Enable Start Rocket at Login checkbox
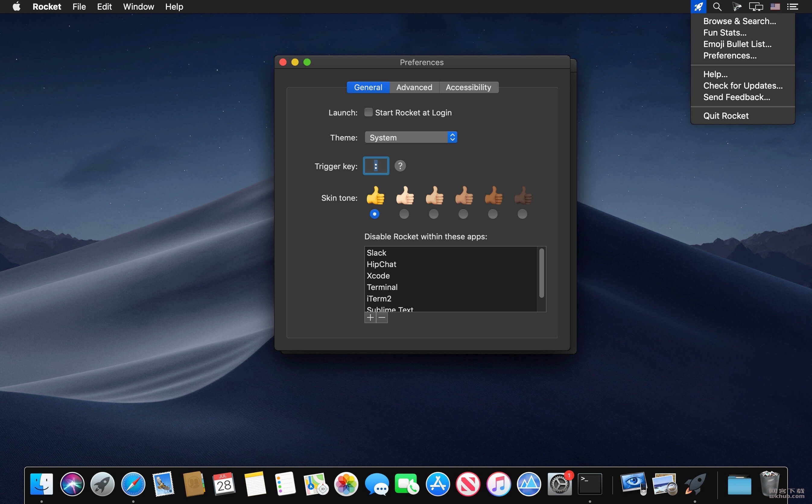 click(x=368, y=112)
